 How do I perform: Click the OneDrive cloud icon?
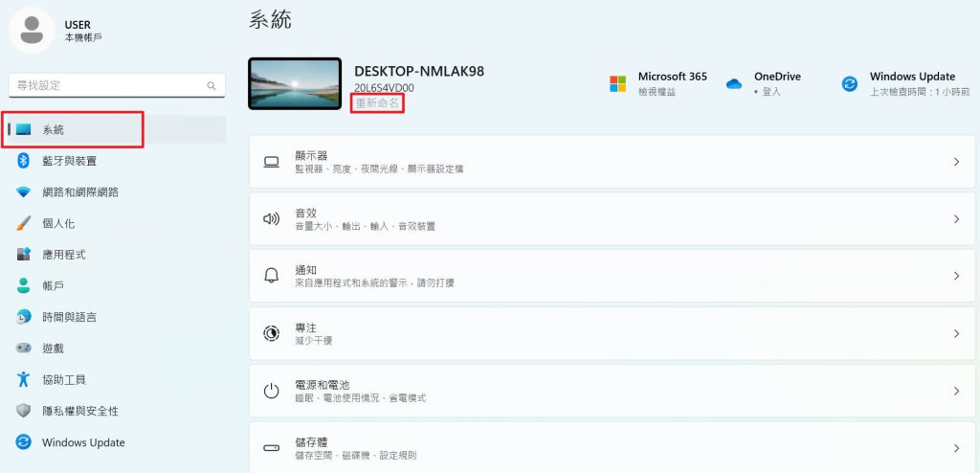tap(734, 84)
